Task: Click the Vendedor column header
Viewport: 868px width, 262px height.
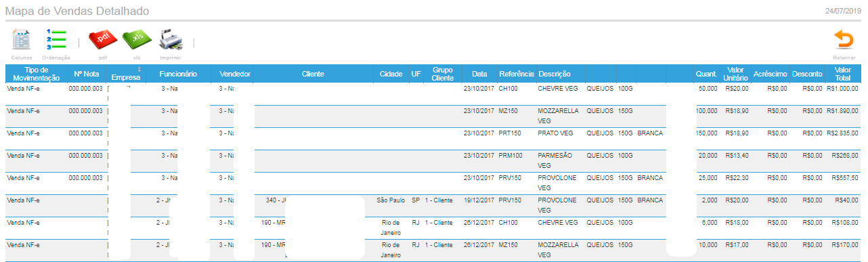Action: click(236, 74)
